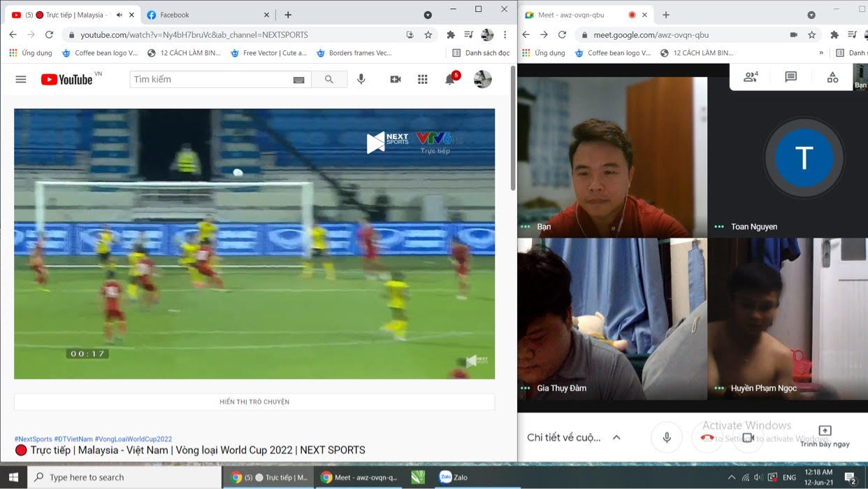Image resolution: width=868 pixels, height=489 pixels.
Task: Reload the Google Meet page
Action: [562, 35]
